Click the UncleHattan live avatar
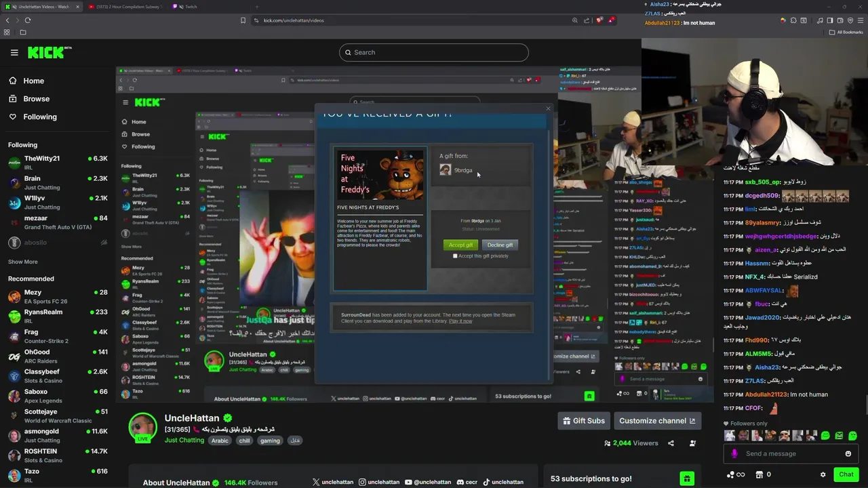The height and width of the screenshot is (488, 868). (x=143, y=428)
